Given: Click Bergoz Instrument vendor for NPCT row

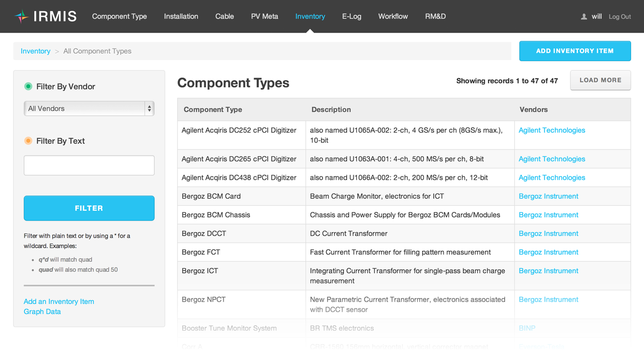Looking at the screenshot, I should coord(548,300).
